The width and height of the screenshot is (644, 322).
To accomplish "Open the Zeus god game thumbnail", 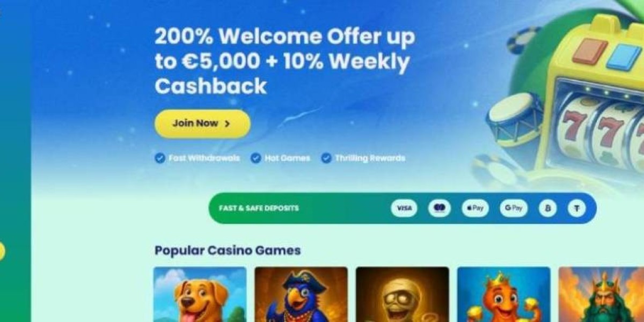I will coord(601,294).
